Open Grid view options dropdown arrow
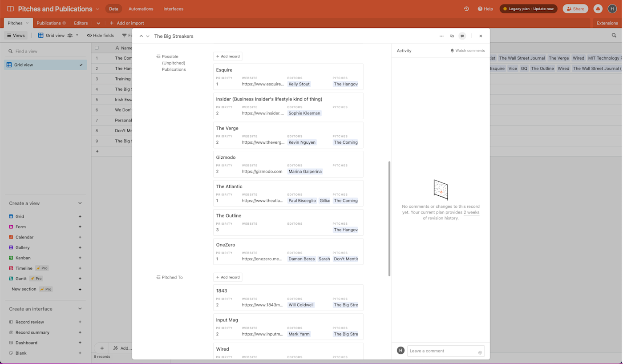The width and height of the screenshot is (623, 364). tap(77, 35)
